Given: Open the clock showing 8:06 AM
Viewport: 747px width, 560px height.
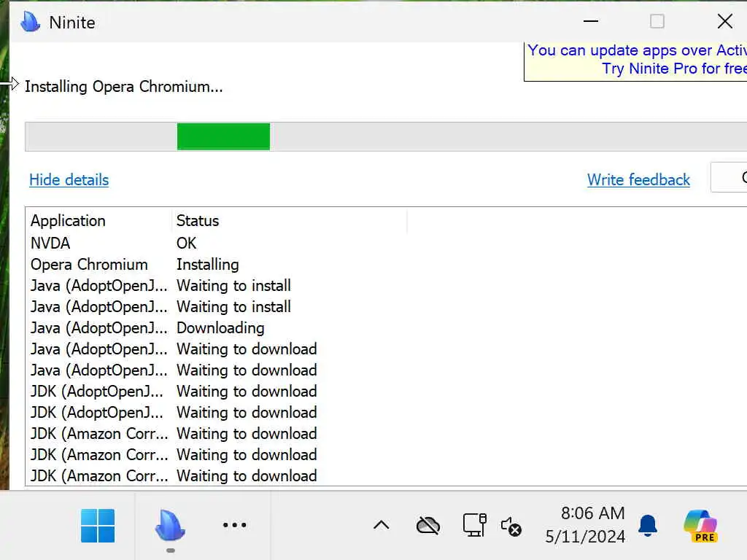Looking at the screenshot, I should (585, 525).
